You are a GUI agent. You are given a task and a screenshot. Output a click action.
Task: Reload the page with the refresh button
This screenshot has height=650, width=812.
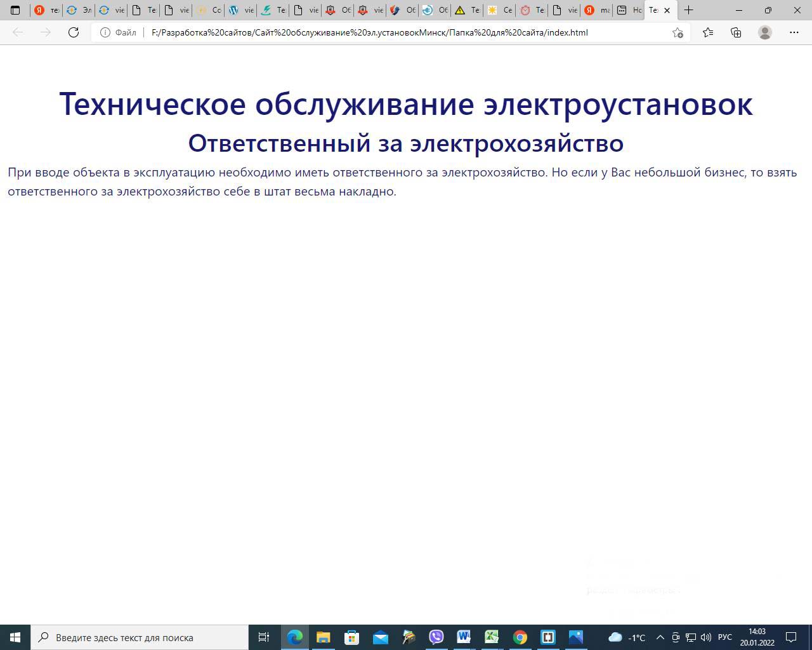pyautogui.click(x=74, y=32)
